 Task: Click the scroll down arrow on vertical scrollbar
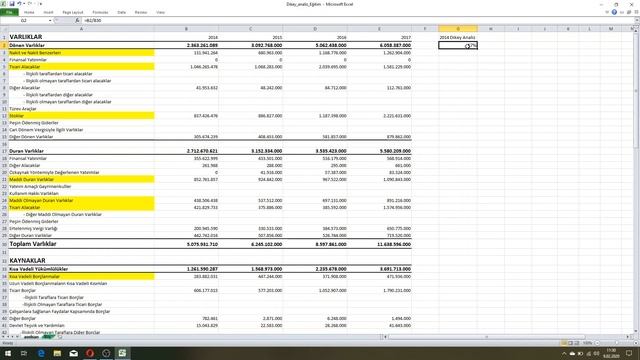coord(636,331)
